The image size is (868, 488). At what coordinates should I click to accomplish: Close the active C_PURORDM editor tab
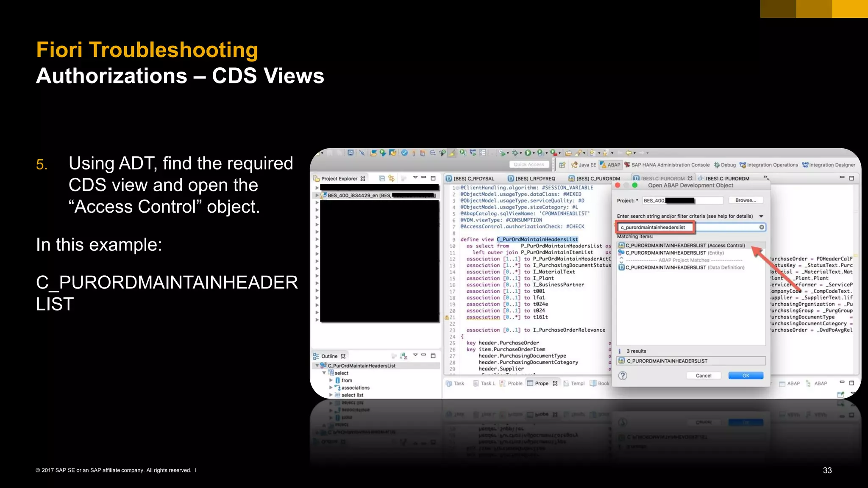(690, 178)
